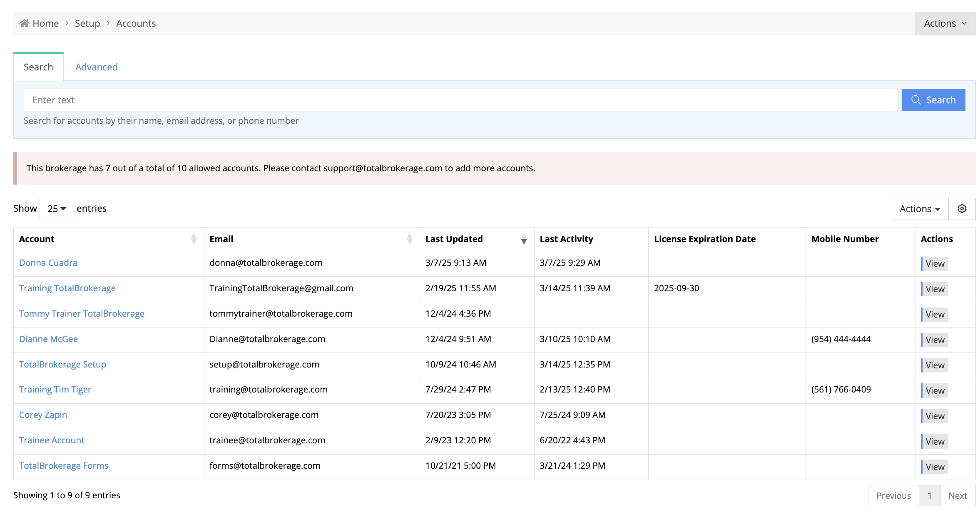Click Next pagination button
The height and width of the screenshot is (515, 980).
coord(957,495)
